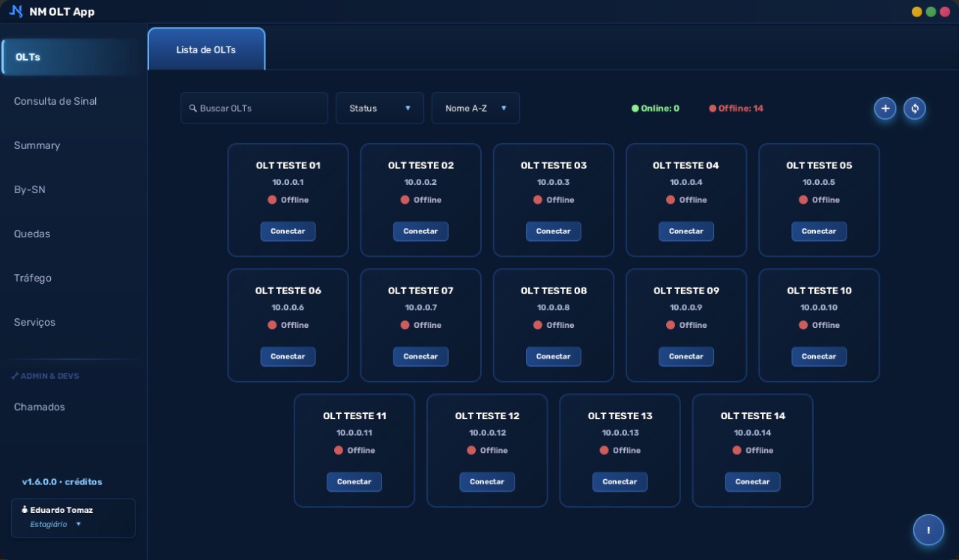
Task: Click the Eduardo Tomaz user name
Action: pos(61,510)
